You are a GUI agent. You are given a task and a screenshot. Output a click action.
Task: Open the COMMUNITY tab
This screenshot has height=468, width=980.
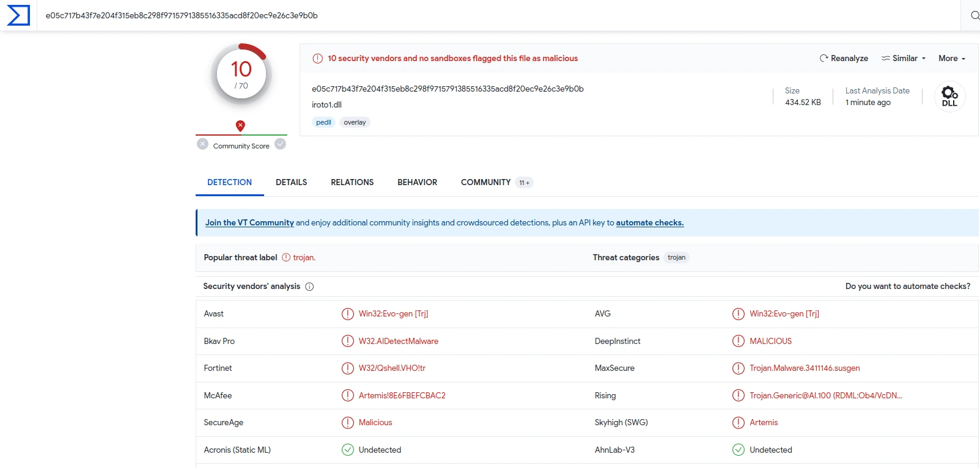pyautogui.click(x=485, y=183)
